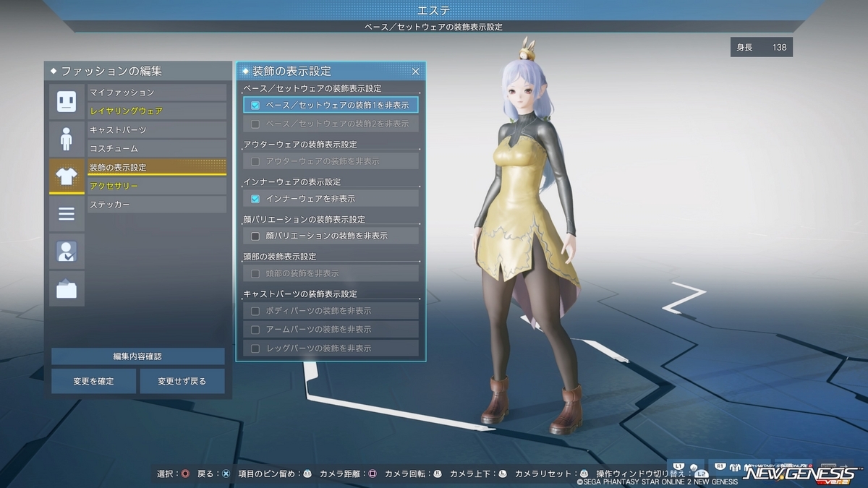Toggle ボディパーツの装飾を非表示 checkbox
Viewport: 868px width, 488px height.
pyautogui.click(x=255, y=311)
